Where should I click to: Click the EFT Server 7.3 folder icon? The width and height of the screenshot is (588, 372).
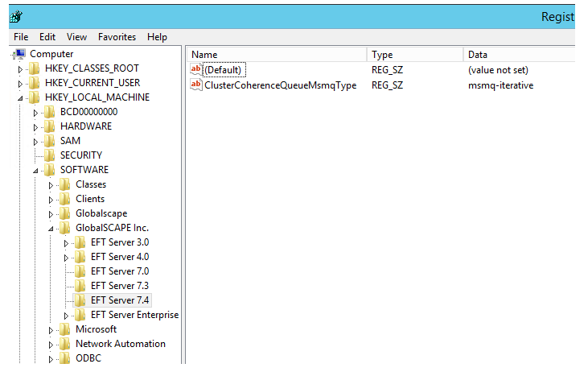[x=80, y=286]
